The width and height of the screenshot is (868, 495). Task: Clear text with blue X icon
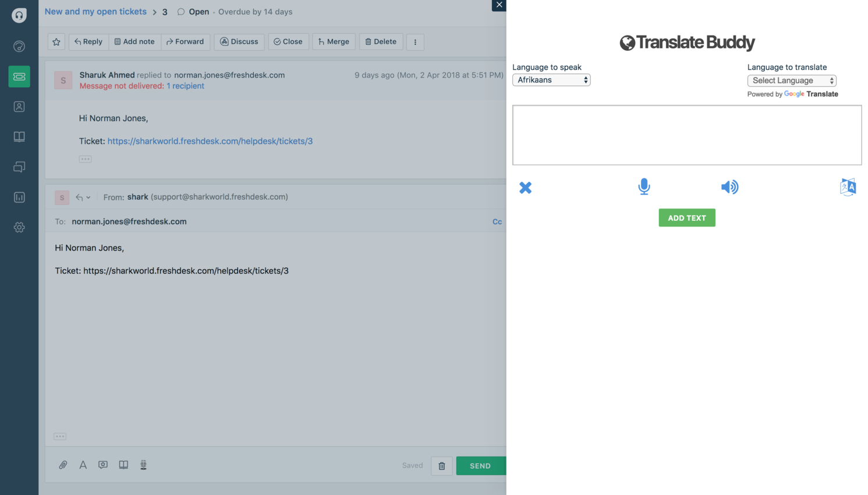coord(525,188)
